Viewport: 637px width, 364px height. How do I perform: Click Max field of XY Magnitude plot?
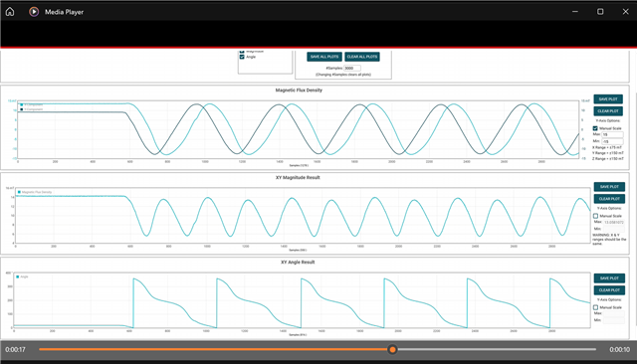[x=614, y=222]
